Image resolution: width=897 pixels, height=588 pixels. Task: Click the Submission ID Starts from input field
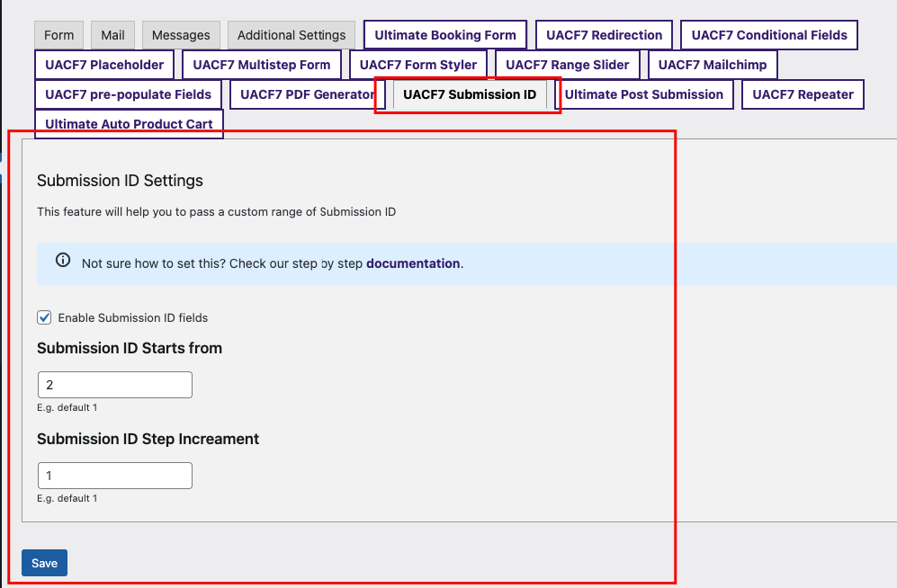[114, 384]
